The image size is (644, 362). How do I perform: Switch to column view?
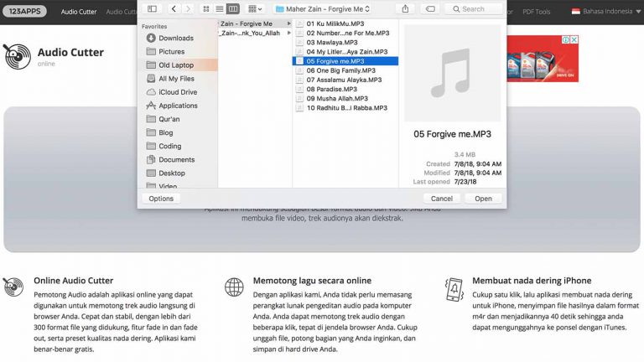pos(233,8)
